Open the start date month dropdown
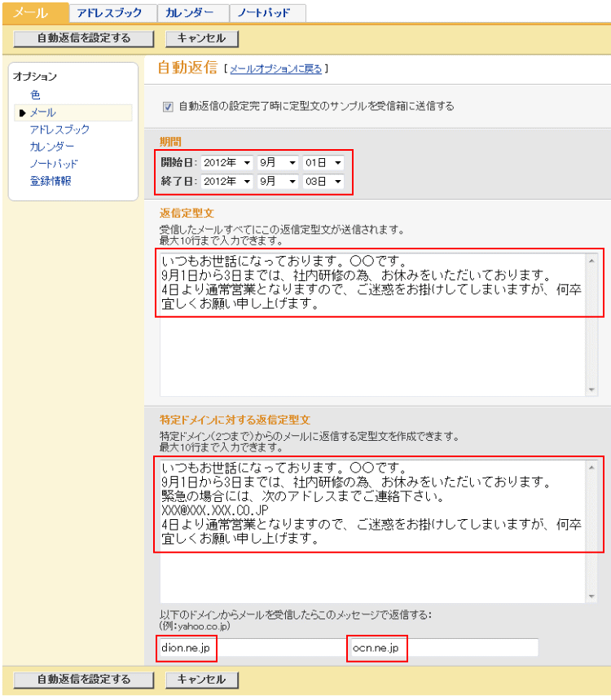Screen dimensions: 611x700 tap(277, 163)
